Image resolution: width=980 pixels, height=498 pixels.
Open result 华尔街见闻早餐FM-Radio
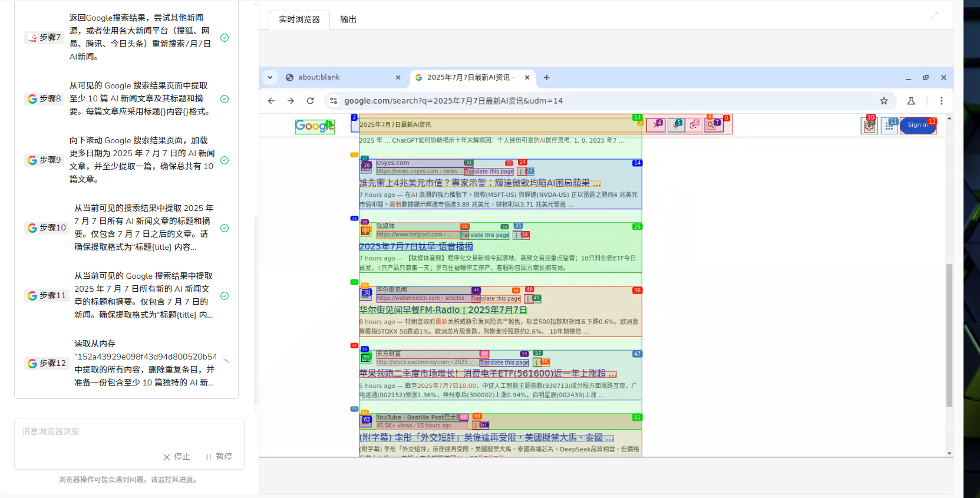(443, 310)
